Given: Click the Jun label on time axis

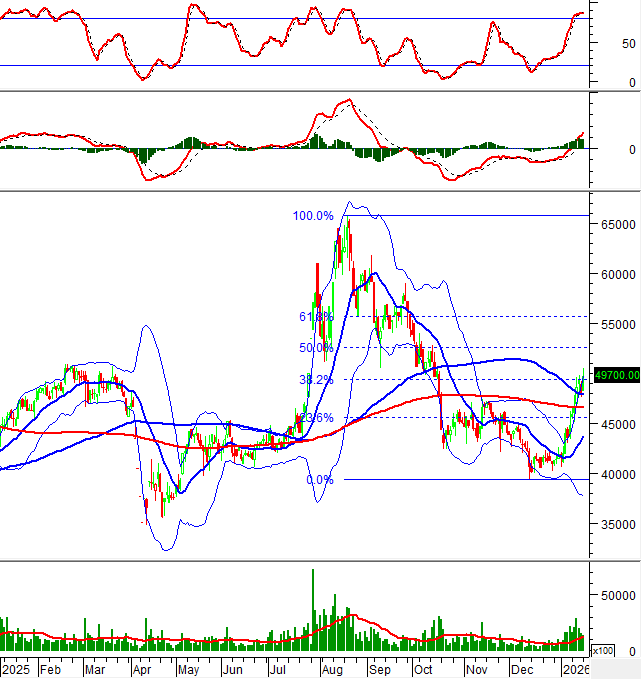Looking at the screenshot, I should (232, 668).
